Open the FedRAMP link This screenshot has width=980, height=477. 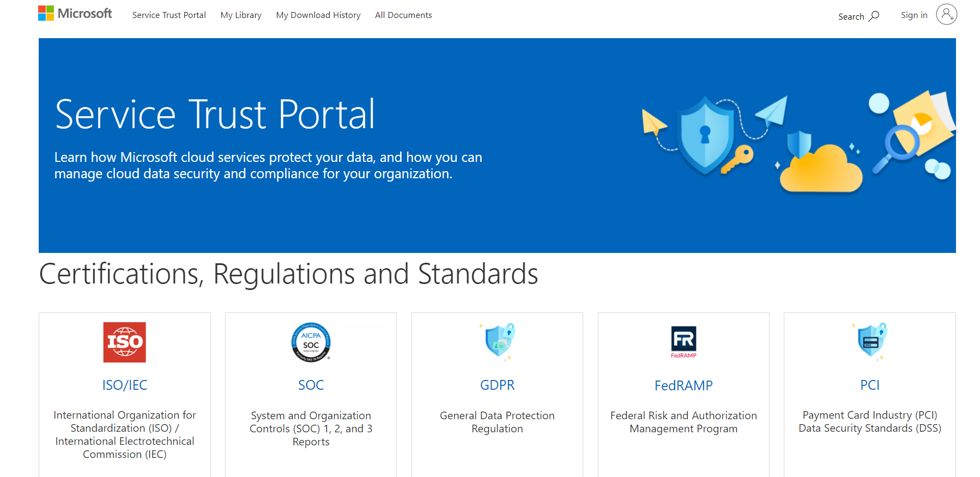[x=683, y=385]
